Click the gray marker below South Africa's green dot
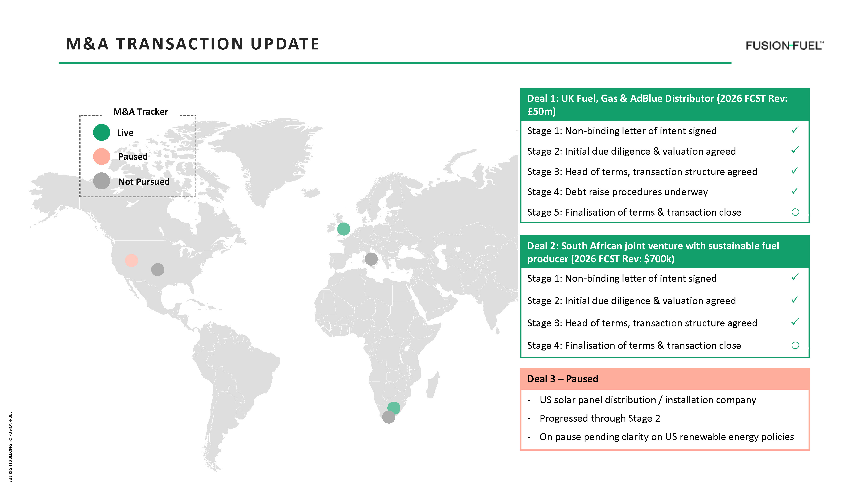The image size is (868, 488). click(388, 417)
